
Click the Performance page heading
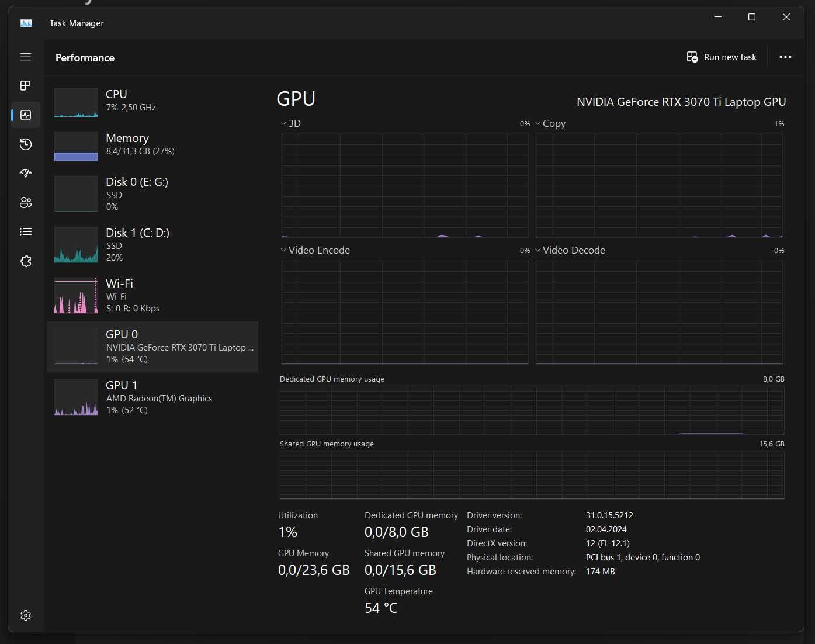point(85,58)
